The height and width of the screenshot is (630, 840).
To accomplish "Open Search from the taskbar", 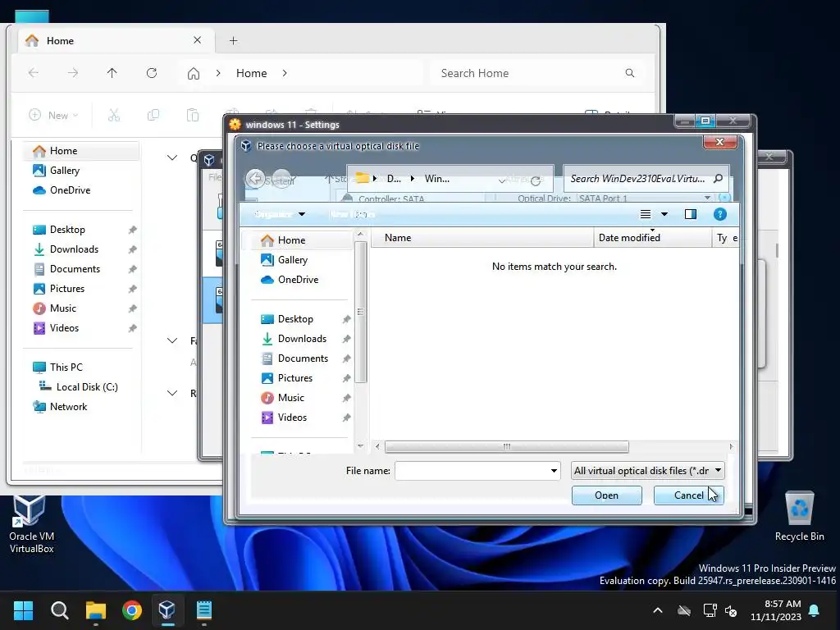I will (x=59, y=610).
